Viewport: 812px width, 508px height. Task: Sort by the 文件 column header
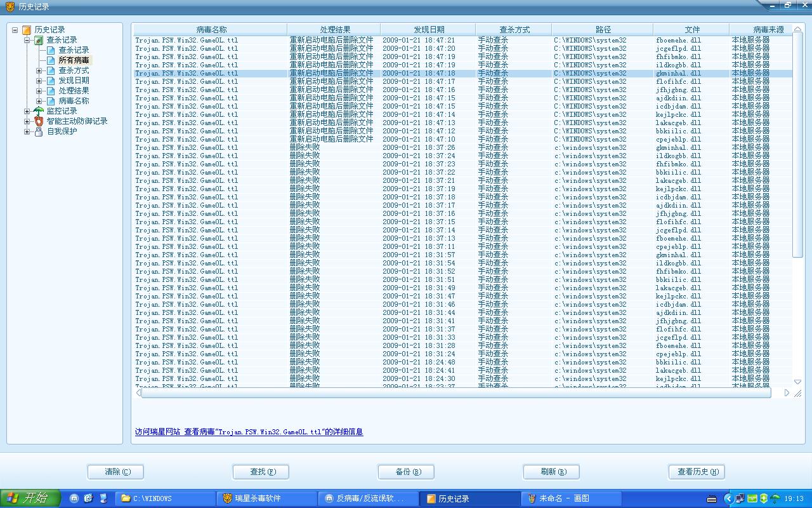coord(691,30)
